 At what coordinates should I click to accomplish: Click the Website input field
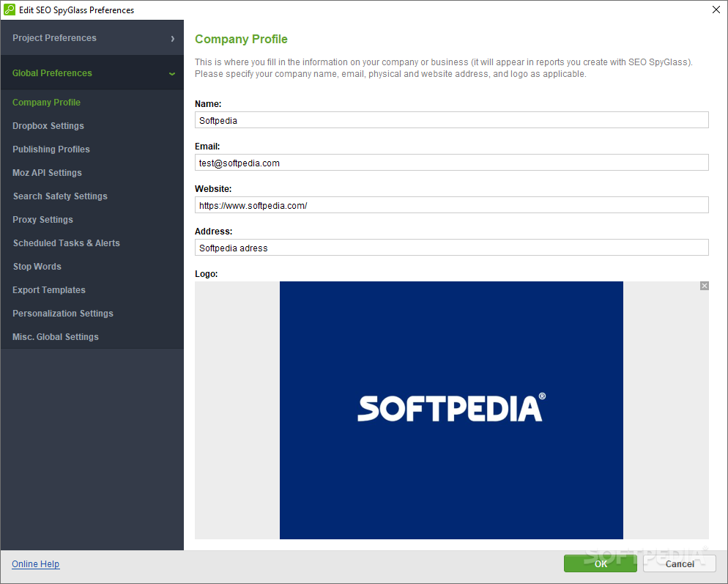[x=452, y=205]
